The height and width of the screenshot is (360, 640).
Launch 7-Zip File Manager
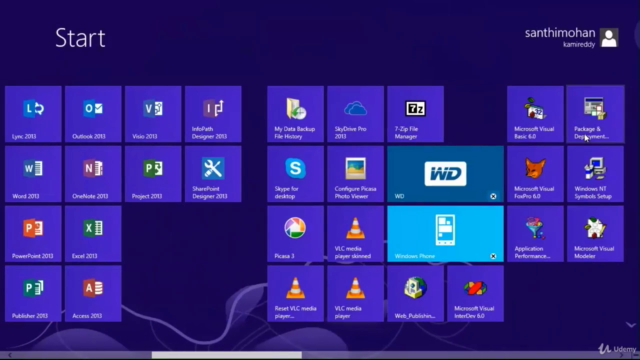point(416,114)
